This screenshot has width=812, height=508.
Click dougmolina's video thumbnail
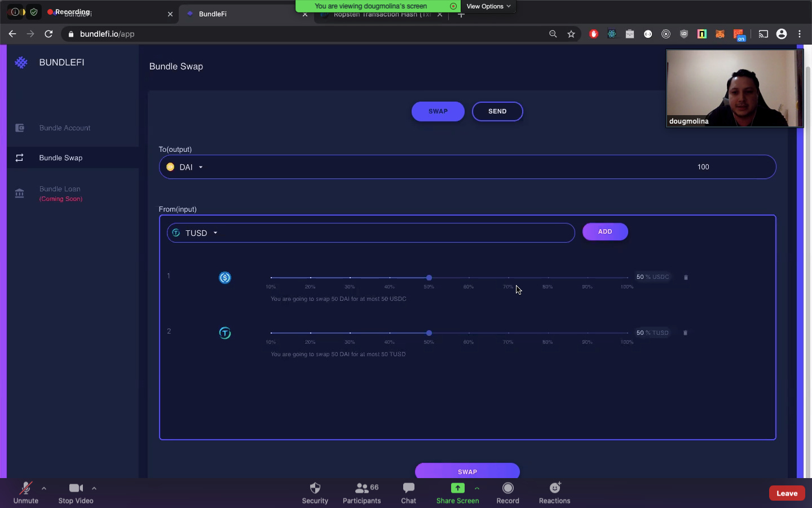[x=735, y=88]
